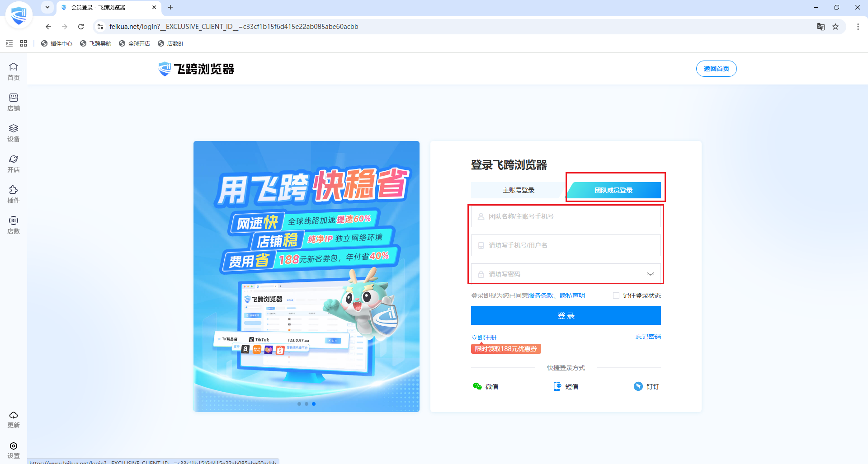Click the browser back arrow
The image size is (868, 464).
(x=48, y=27)
